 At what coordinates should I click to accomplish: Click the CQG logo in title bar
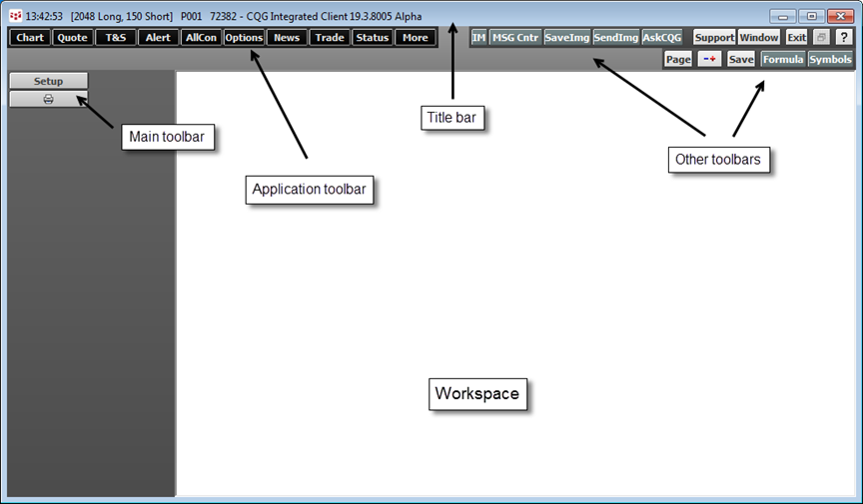(15, 17)
